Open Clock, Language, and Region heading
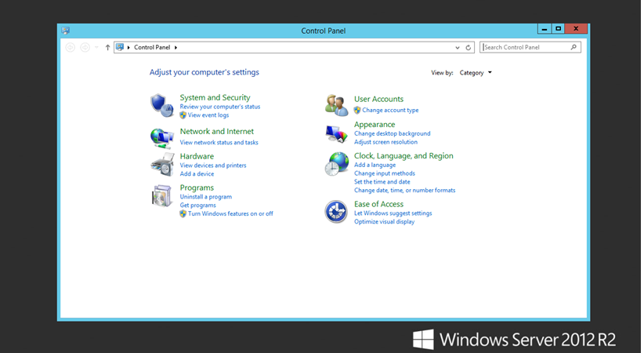644x353 pixels. 403,156
